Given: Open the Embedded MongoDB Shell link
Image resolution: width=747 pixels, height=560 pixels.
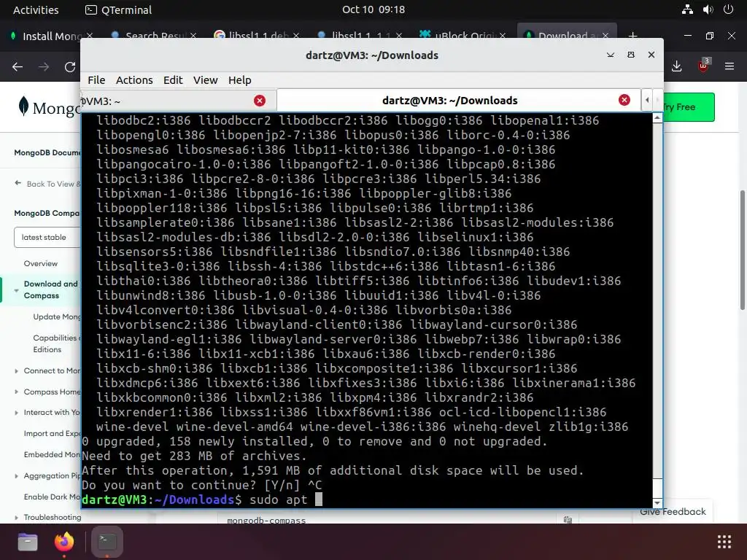Looking at the screenshot, I should tap(52, 454).
